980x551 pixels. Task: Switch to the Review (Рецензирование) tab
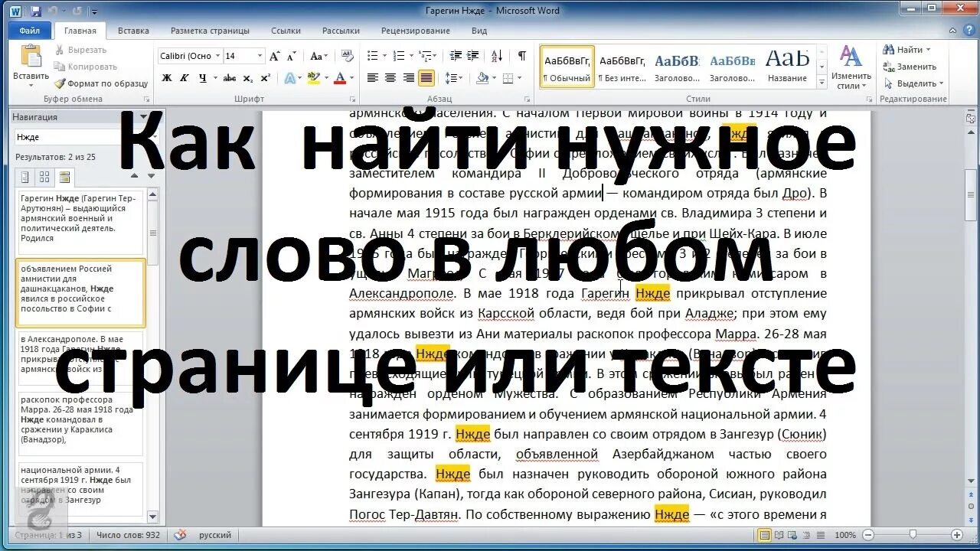[x=415, y=31]
